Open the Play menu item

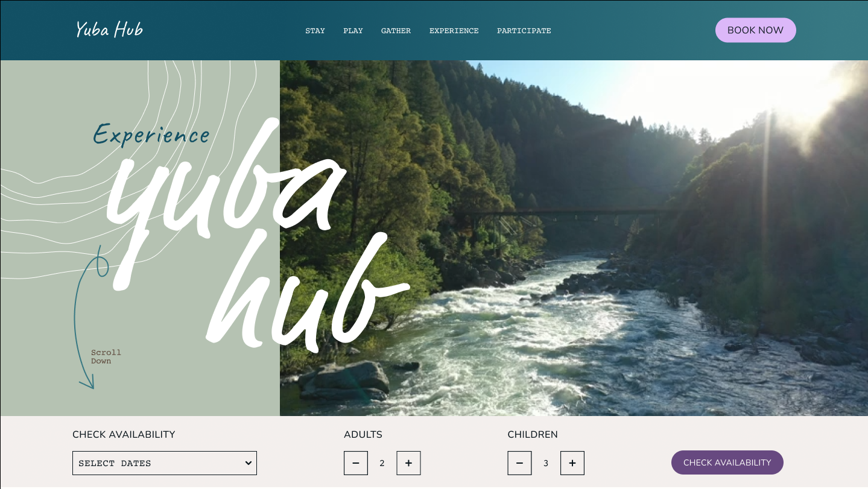click(353, 31)
